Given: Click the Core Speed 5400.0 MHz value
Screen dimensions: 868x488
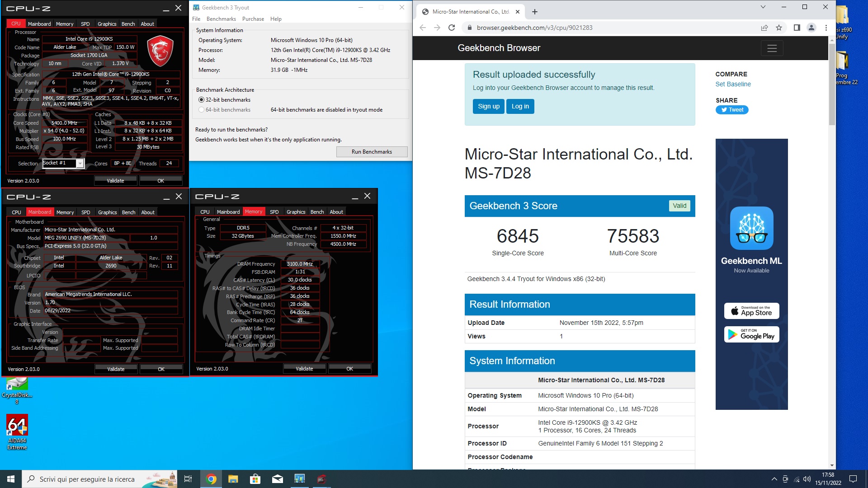Looking at the screenshot, I should pyautogui.click(x=64, y=123).
